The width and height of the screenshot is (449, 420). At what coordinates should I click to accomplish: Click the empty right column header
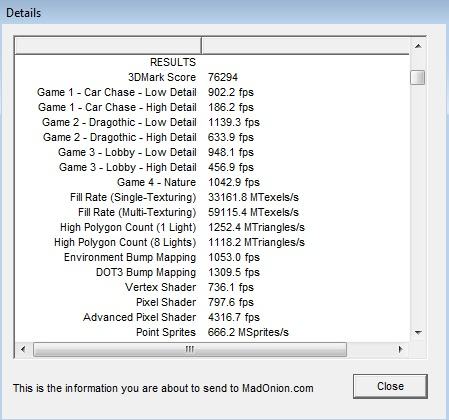coord(305,45)
